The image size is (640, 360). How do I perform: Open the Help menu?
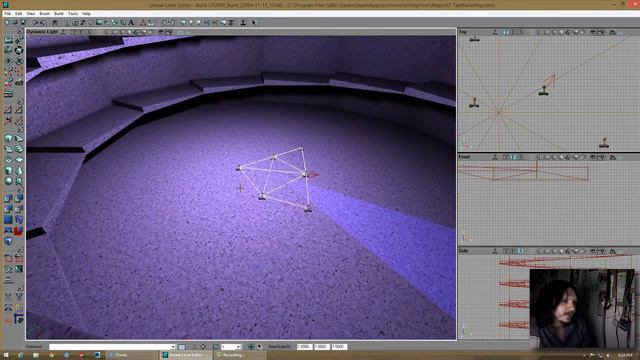(86, 13)
